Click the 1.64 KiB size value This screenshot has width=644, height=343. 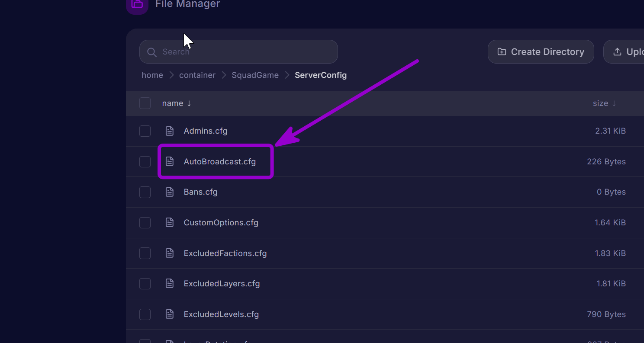coord(610,223)
